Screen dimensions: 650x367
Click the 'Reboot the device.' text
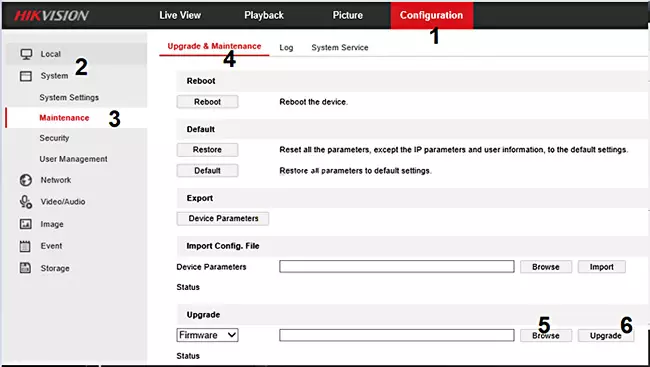tap(313, 102)
